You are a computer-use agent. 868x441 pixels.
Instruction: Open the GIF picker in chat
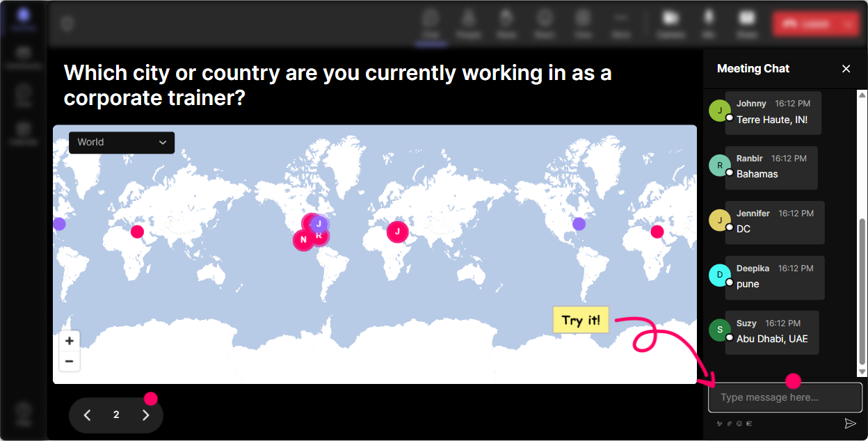point(748,424)
